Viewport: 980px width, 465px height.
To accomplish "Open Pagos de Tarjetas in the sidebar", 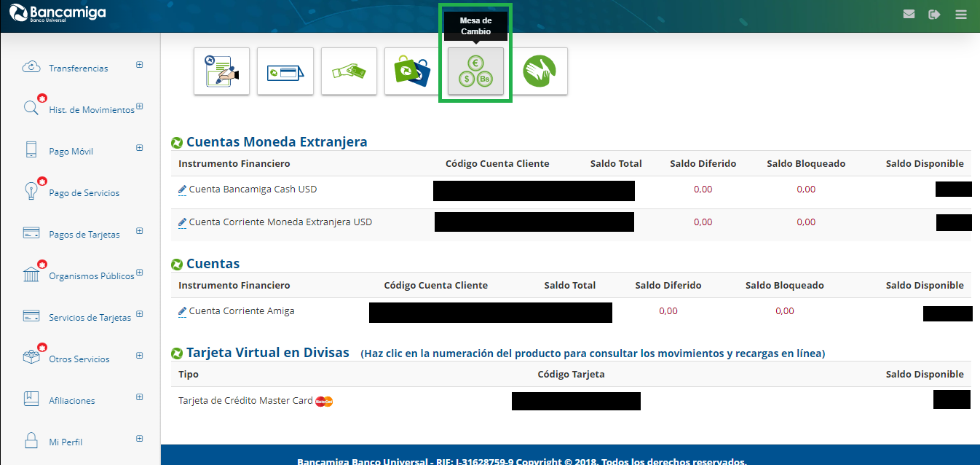I will [84, 234].
